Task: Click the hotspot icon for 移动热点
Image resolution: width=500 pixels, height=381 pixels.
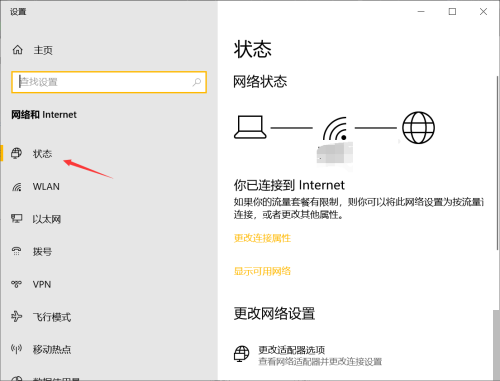Action: 16,349
